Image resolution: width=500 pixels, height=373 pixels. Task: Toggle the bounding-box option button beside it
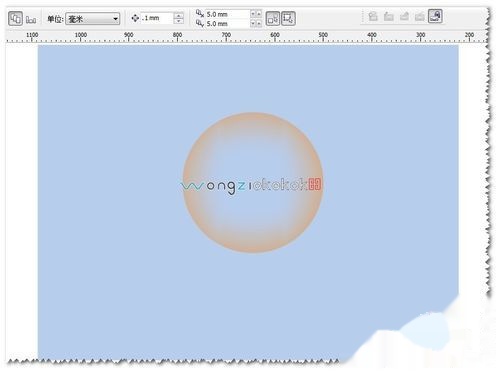click(x=288, y=19)
